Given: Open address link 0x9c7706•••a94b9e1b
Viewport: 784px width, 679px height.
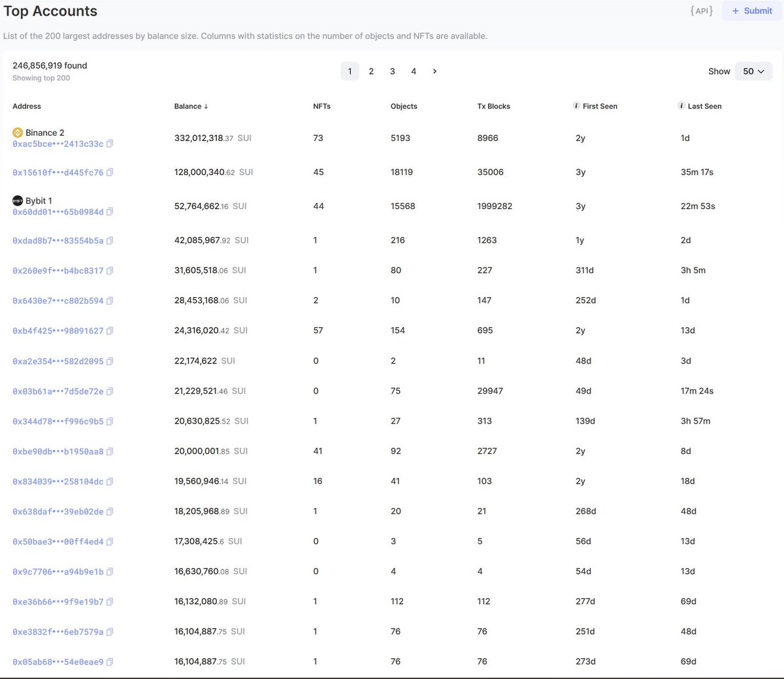Looking at the screenshot, I should tap(57, 571).
